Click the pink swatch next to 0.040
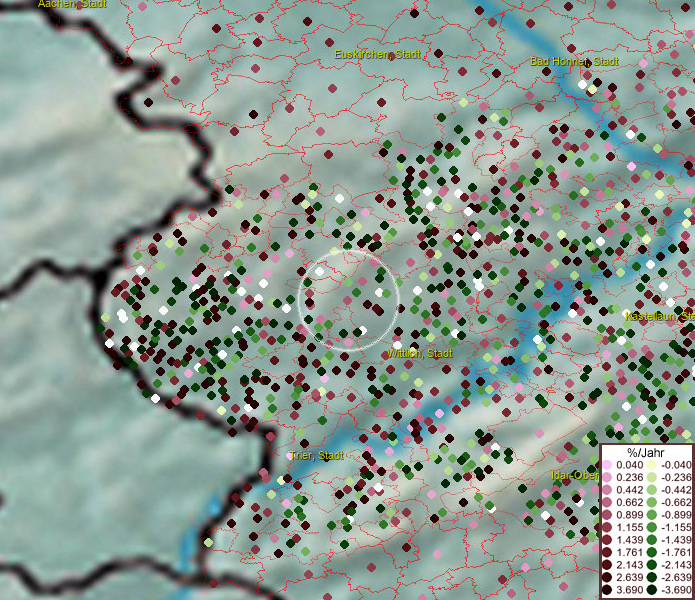The height and width of the screenshot is (600, 695). coord(607,465)
